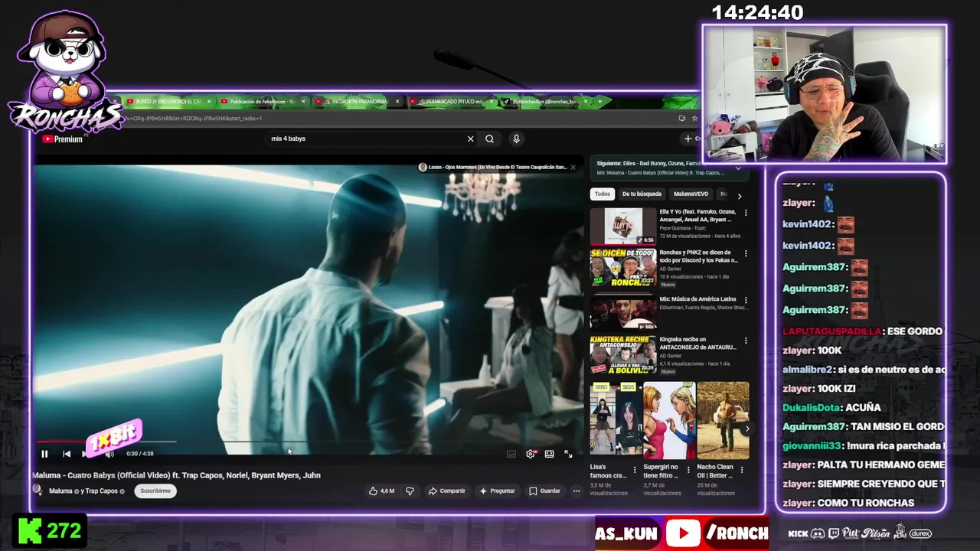Open options menu for 'Ella Y Yo'
980x551 pixels.
coord(746,213)
